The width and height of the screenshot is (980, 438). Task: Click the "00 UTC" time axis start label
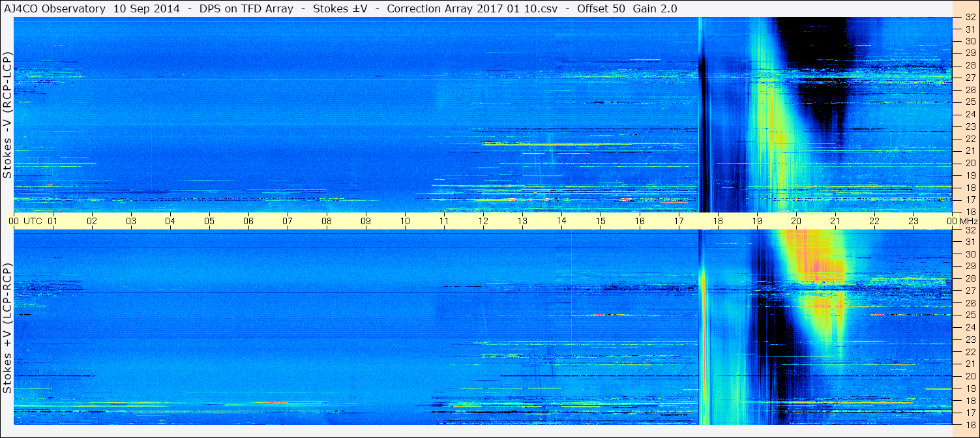click(x=24, y=221)
